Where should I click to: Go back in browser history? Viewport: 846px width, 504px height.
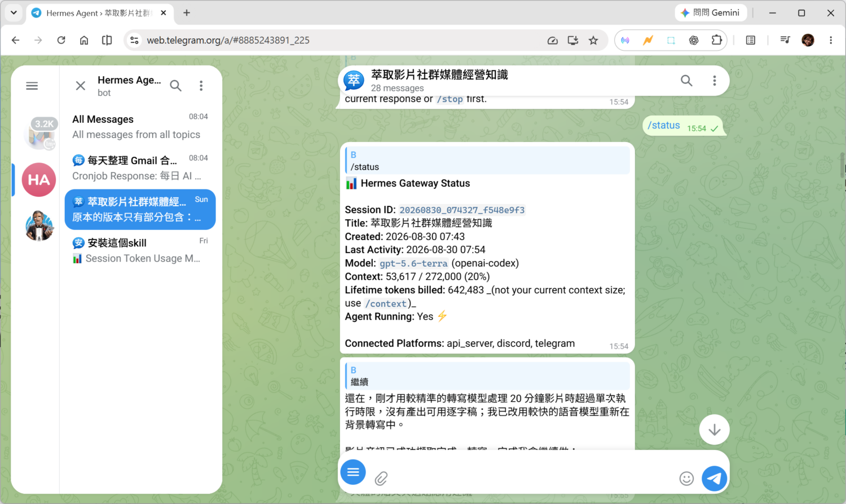[x=15, y=40]
